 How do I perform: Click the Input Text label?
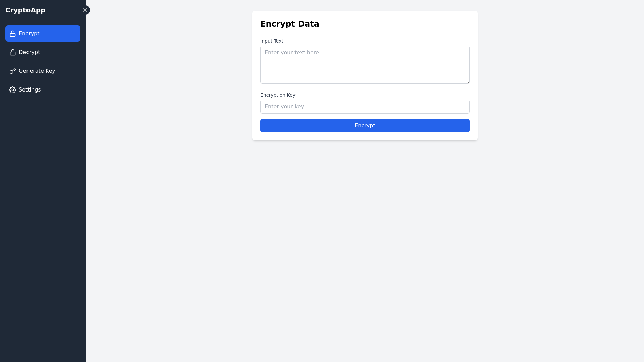pyautogui.click(x=272, y=41)
